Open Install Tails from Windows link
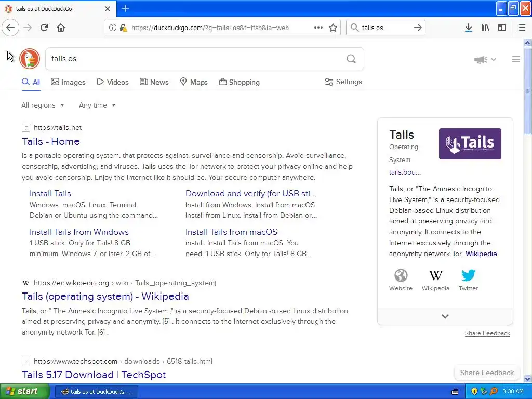Viewport: 532px width, 399px height. coord(79,232)
